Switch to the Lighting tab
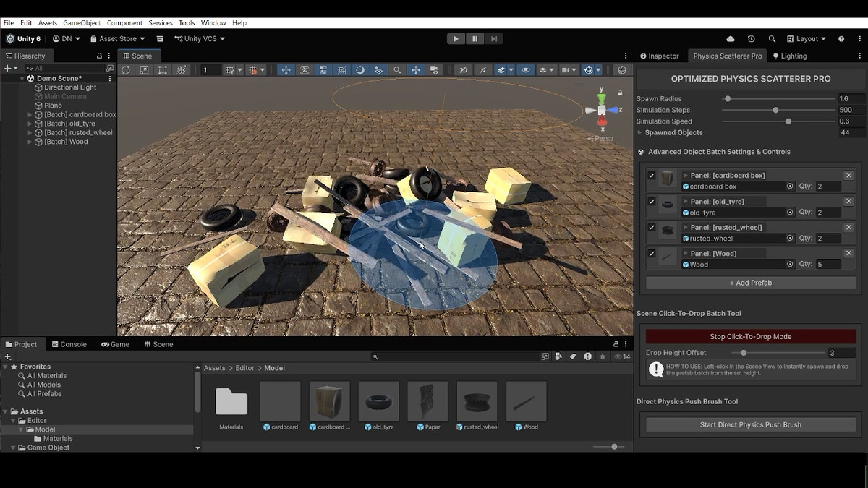This screenshot has width=868, height=488. coord(790,56)
